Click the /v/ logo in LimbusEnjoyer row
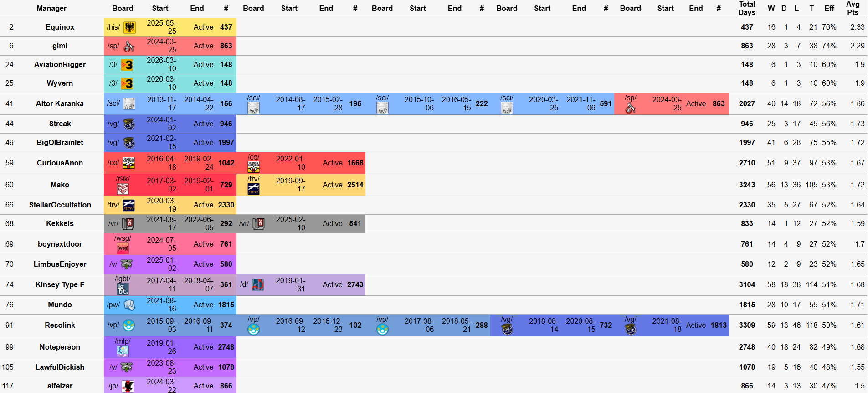Viewport: 868px width, 393px height. (x=126, y=264)
